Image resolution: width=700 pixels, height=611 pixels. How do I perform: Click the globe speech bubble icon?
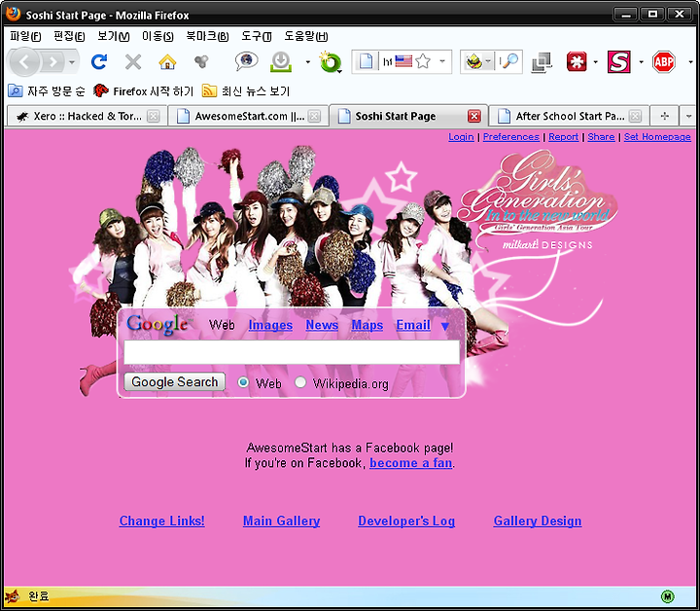point(246,61)
